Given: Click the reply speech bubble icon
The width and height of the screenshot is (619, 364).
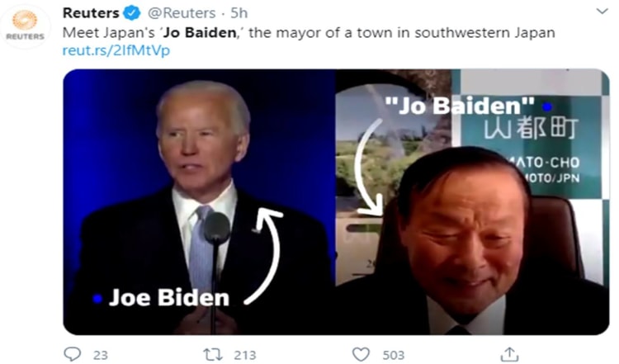Looking at the screenshot, I should [73, 354].
